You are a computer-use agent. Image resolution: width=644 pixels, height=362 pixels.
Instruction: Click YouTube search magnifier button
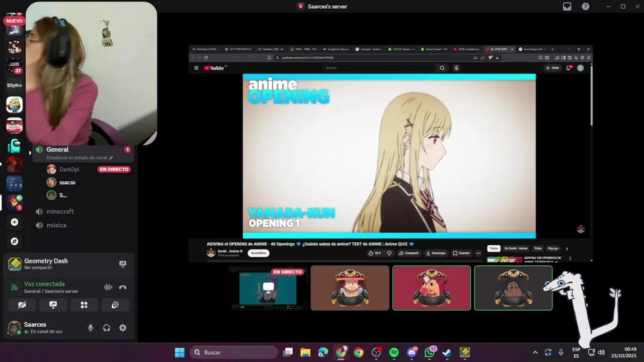[442, 68]
